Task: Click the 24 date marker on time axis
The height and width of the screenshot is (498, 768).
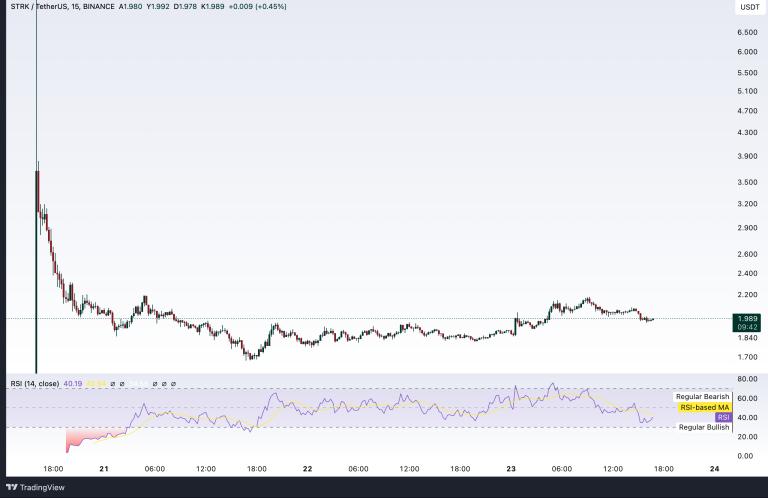Action: (714, 468)
